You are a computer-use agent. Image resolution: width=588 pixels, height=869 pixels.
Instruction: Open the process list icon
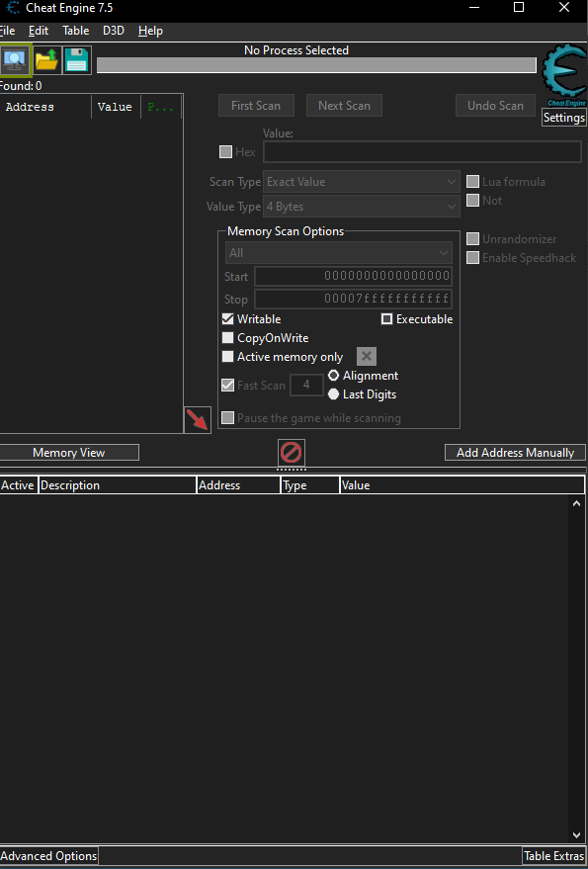tap(16, 60)
